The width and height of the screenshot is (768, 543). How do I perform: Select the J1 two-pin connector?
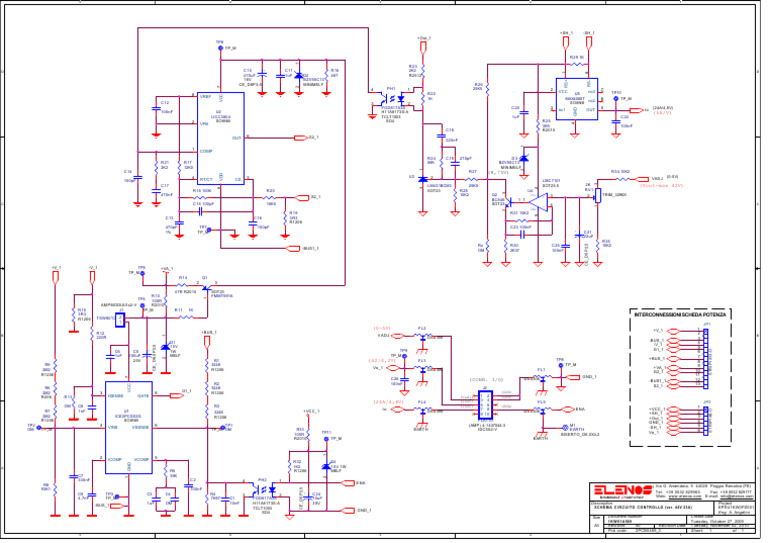[120, 320]
